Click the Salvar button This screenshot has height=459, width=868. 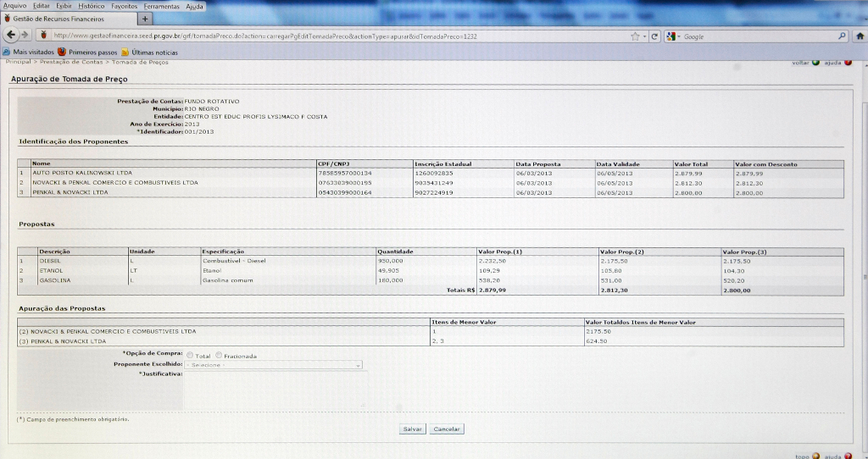(x=412, y=429)
